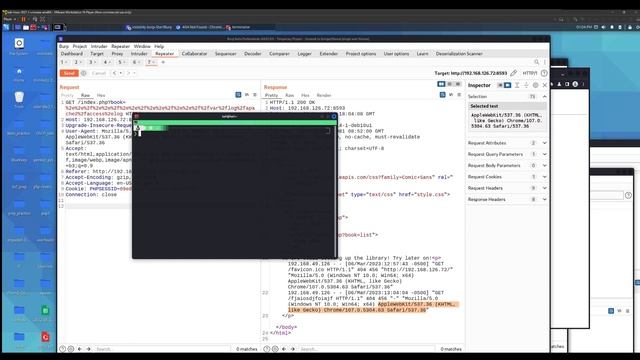Toggle the HTTP/1 protocol label
The width and height of the screenshot is (640, 360).
click(x=530, y=73)
